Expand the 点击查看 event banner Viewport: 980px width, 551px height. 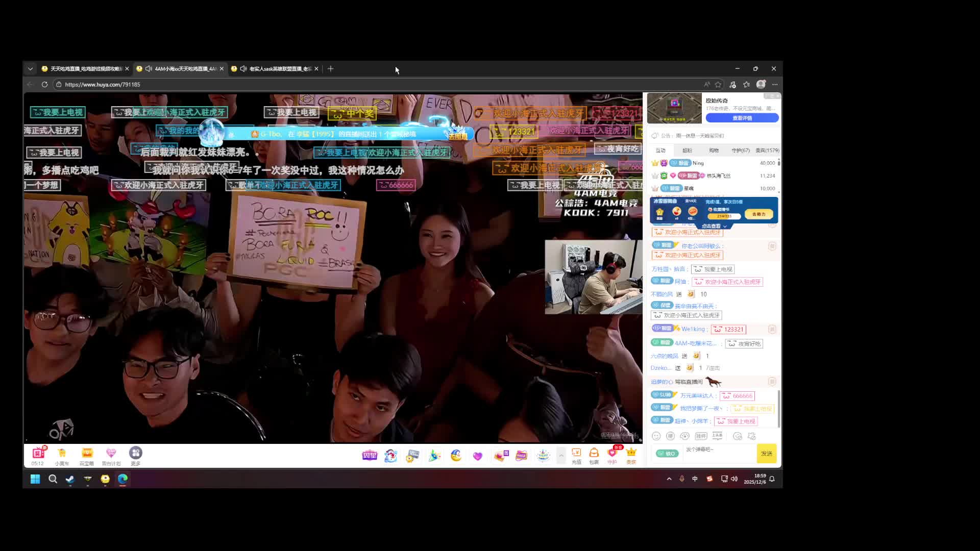coord(714,226)
